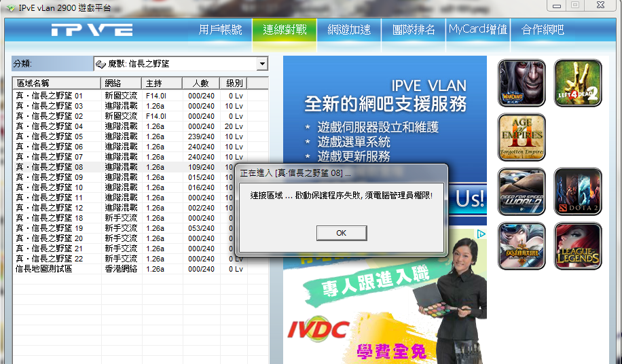Screen dimensions: 622x364
Task: Close the IPvE vLan window
Action: tap(601, 5)
